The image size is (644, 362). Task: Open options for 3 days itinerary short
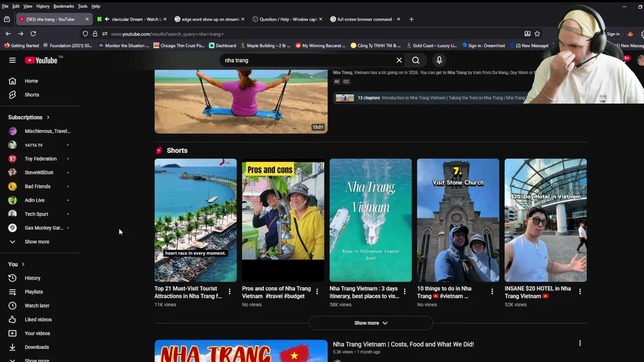click(405, 292)
